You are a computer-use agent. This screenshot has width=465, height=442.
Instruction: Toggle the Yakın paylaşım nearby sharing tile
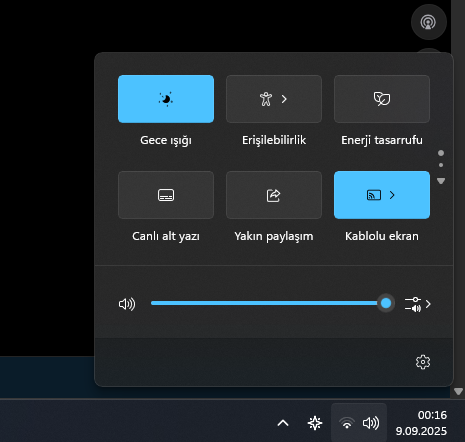click(274, 195)
